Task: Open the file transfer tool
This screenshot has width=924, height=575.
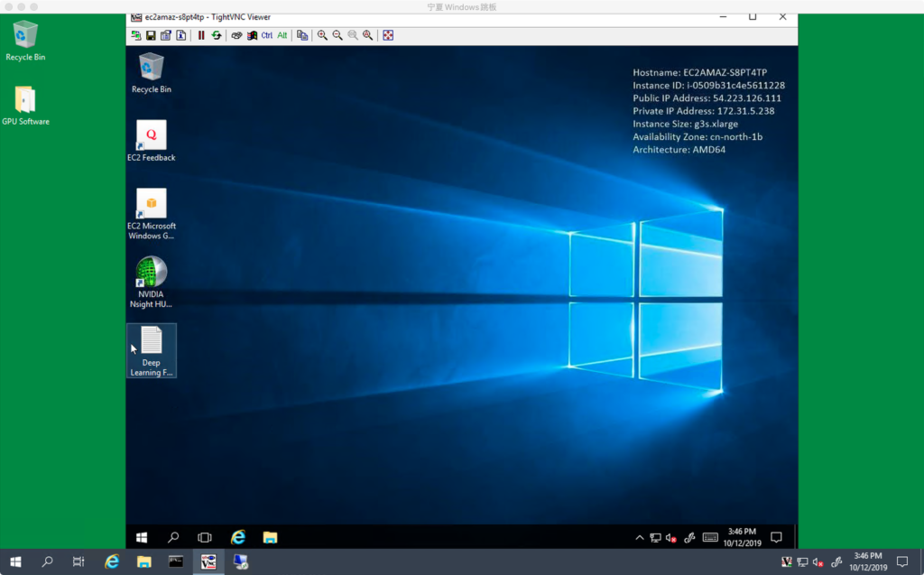Action: pos(302,35)
